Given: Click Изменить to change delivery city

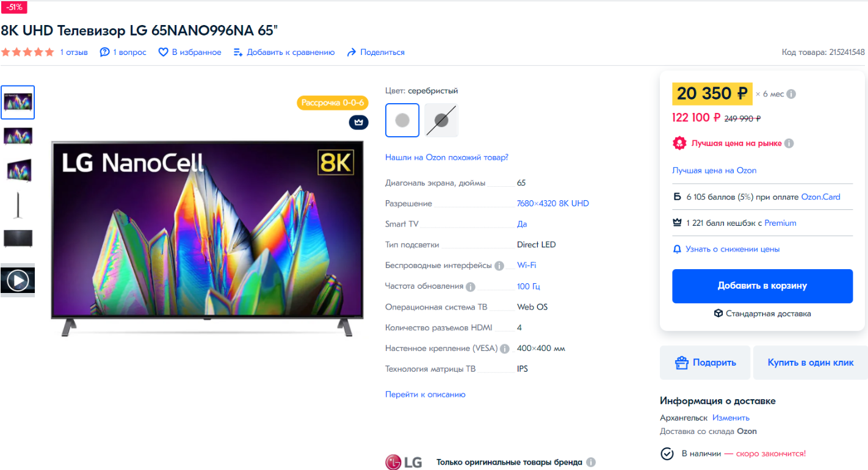Looking at the screenshot, I should pyautogui.click(x=731, y=418).
